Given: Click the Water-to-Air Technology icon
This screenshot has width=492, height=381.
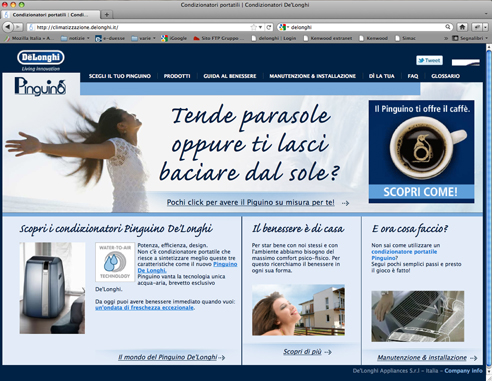Looking at the screenshot, I should (x=115, y=262).
